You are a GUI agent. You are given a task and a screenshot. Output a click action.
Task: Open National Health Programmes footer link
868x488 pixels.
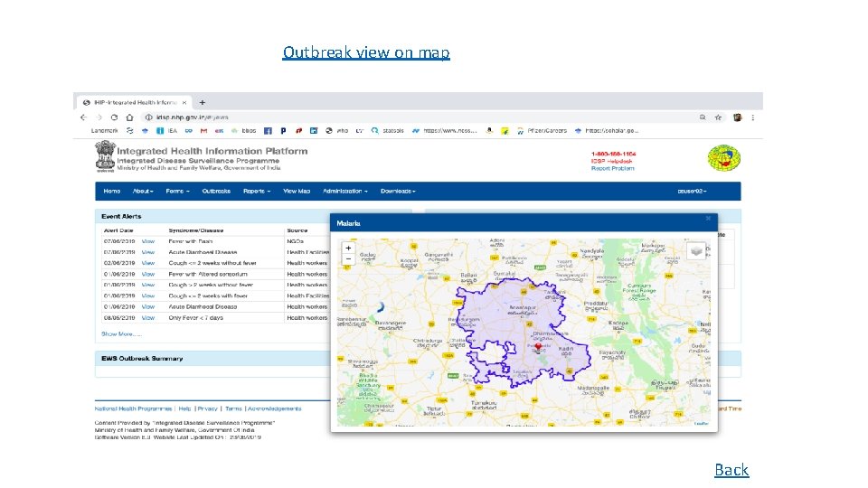coord(133,408)
